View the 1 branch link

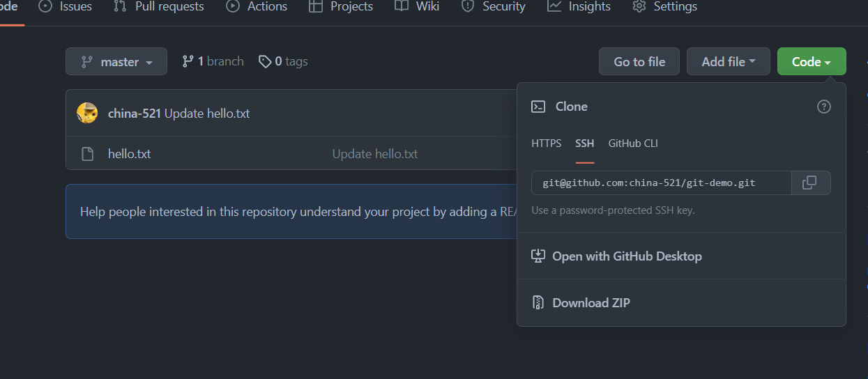213,61
